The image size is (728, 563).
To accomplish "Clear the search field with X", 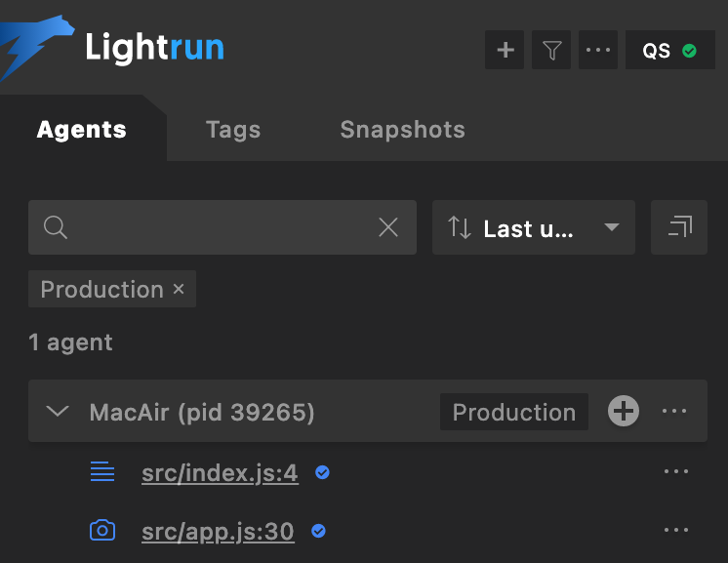I will (388, 227).
